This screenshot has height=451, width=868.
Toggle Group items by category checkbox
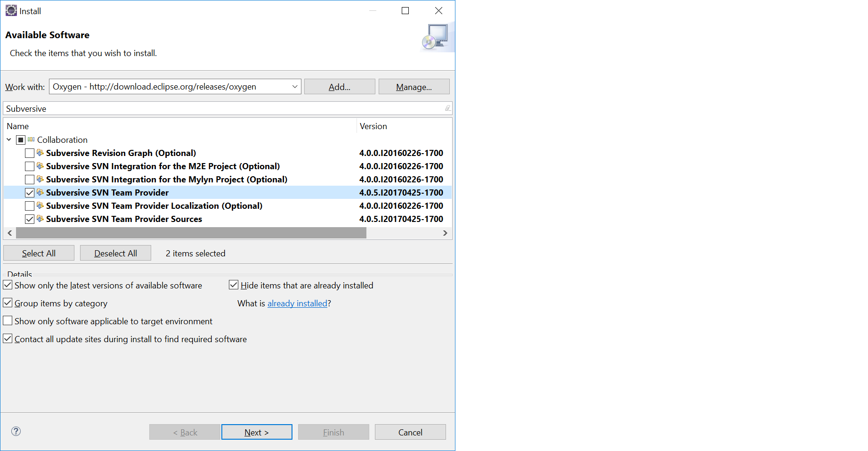pyautogui.click(x=8, y=303)
